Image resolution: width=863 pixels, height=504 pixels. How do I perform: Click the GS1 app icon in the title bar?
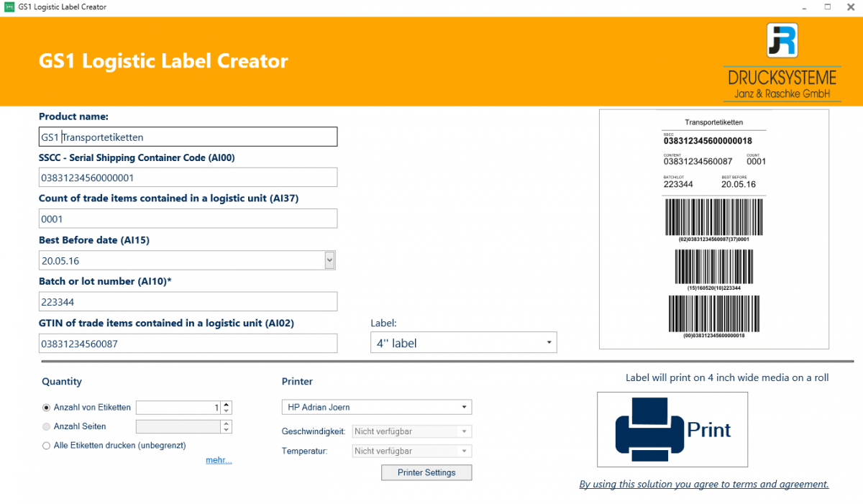9,7
